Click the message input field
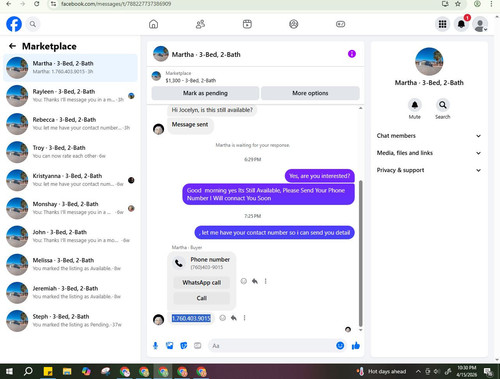This screenshot has width=500, height=379. 272,346
